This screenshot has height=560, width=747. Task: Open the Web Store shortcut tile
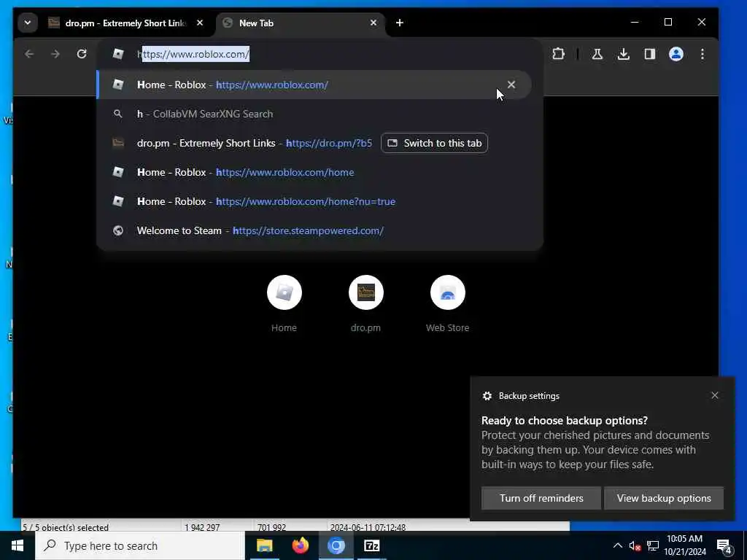coord(447,303)
